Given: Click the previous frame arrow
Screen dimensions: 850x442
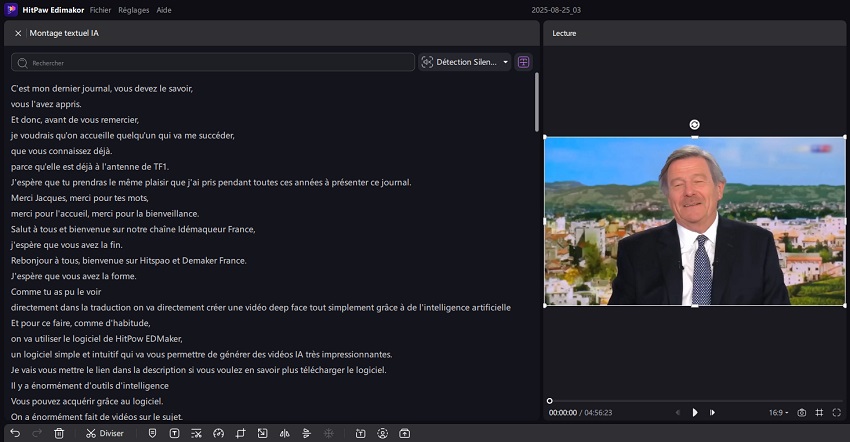Looking at the screenshot, I should tap(678, 413).
